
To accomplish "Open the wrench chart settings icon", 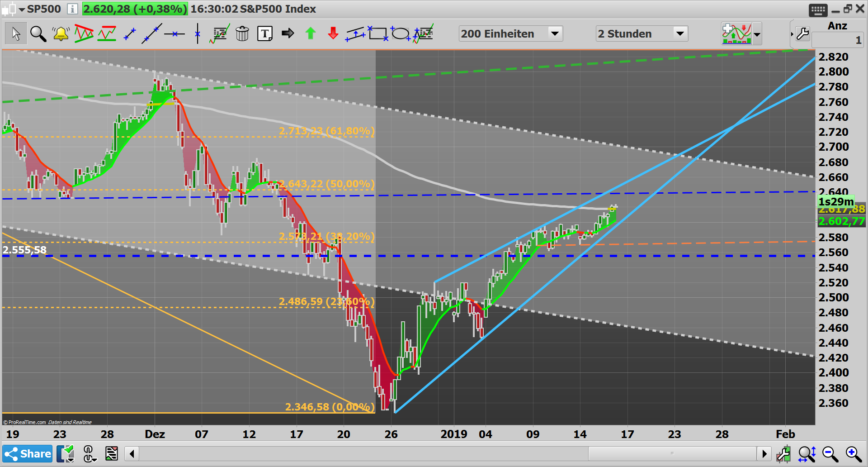I will point(803,34).
